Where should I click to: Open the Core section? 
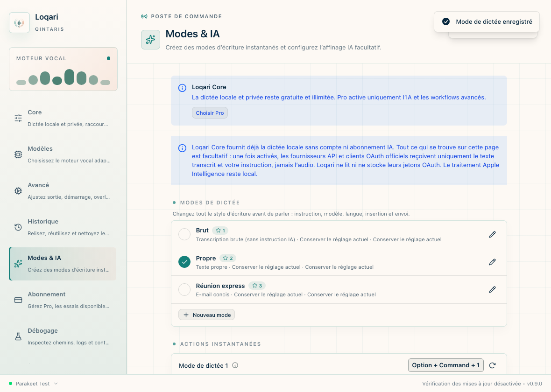tap(63, 118)
